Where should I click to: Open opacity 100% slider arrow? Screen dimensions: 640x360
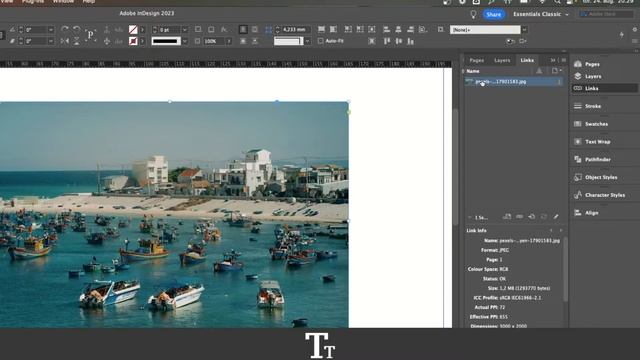point(229,41)
